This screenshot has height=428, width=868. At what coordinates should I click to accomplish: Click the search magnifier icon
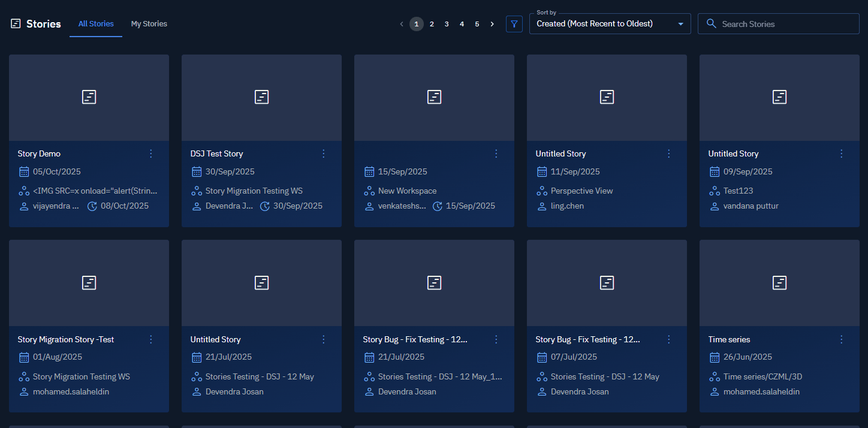pos(712,24)
